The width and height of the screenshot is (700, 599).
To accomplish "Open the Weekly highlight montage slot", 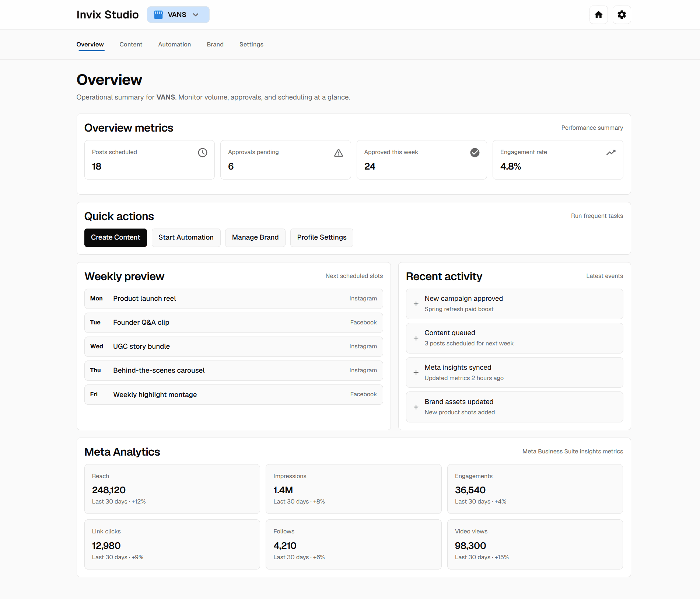I will (x=234, y=394).
